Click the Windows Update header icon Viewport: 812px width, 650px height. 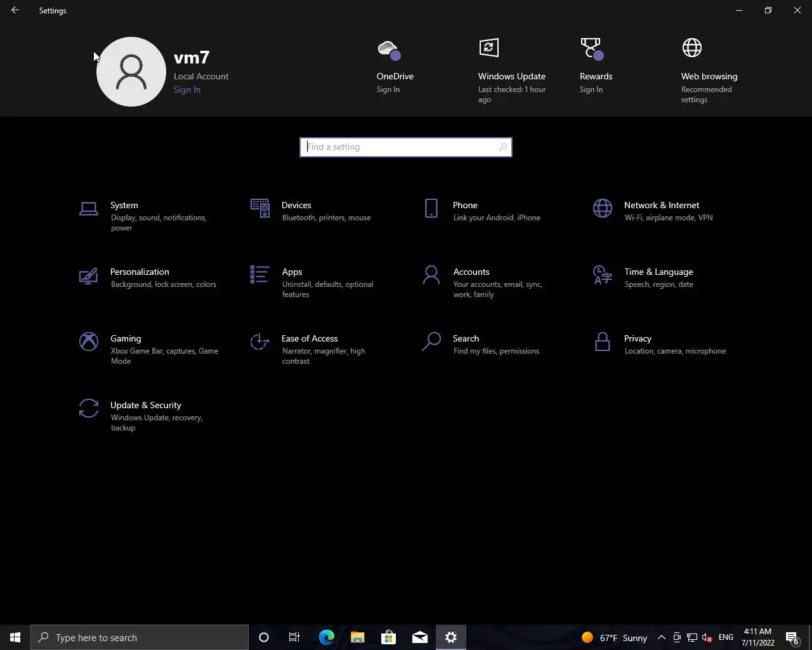(x=488, y=48)
